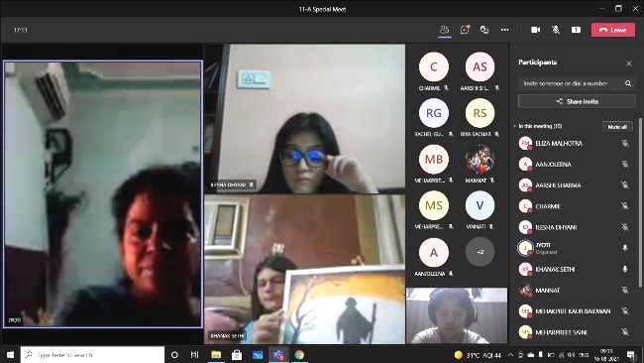This screenshot has width=644, height=363.
Task: Toggle the camera on or off
Action: pos(536,30)
